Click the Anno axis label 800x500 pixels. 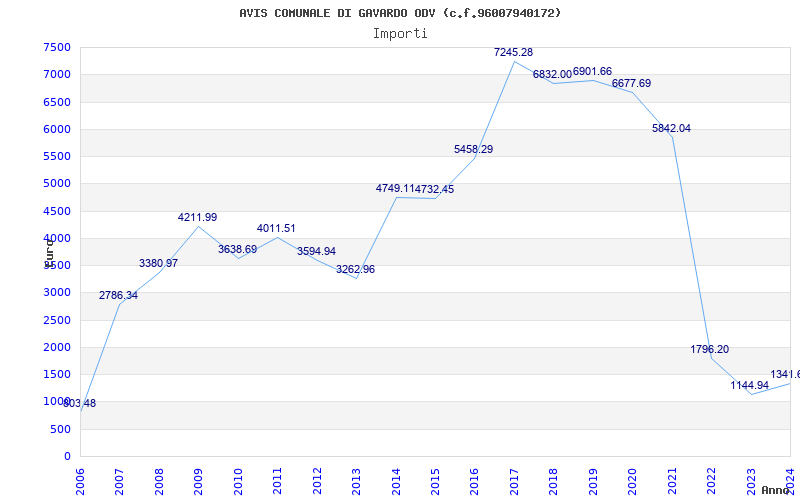pyautogui.click(x=776, y=490)
